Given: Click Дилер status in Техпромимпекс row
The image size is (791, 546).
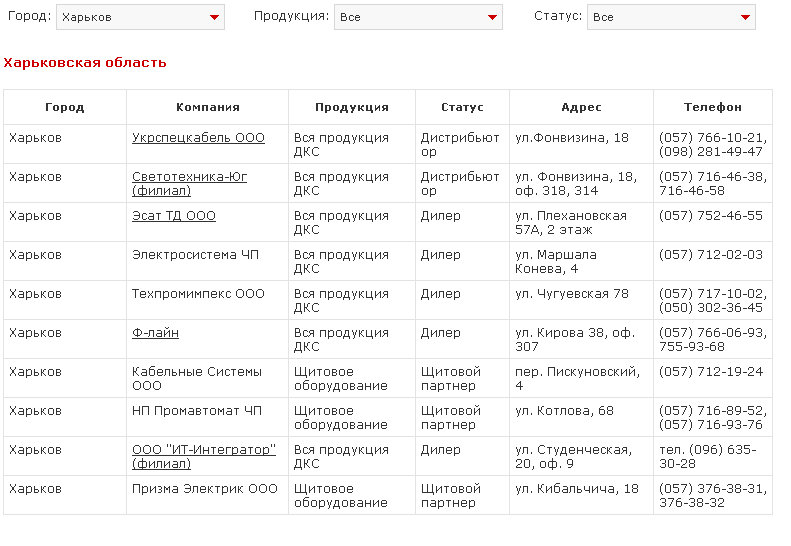Looking at the screenshot, I should tap(440, 294).
